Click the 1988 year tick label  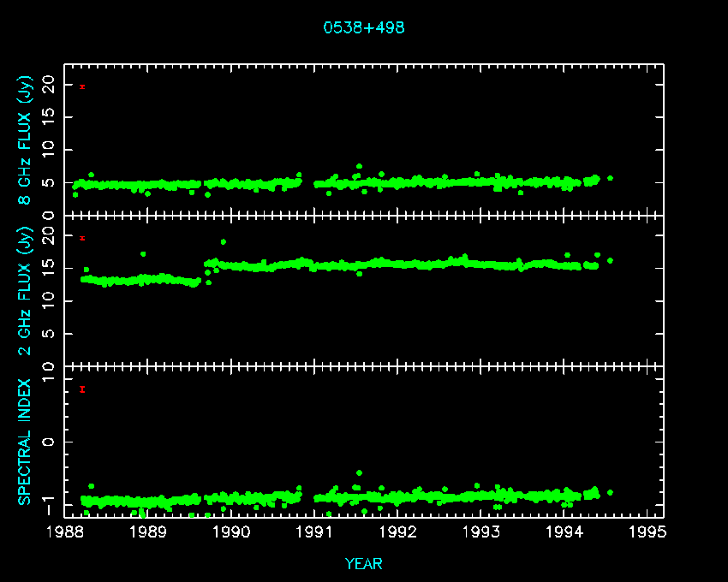(64, 532)
